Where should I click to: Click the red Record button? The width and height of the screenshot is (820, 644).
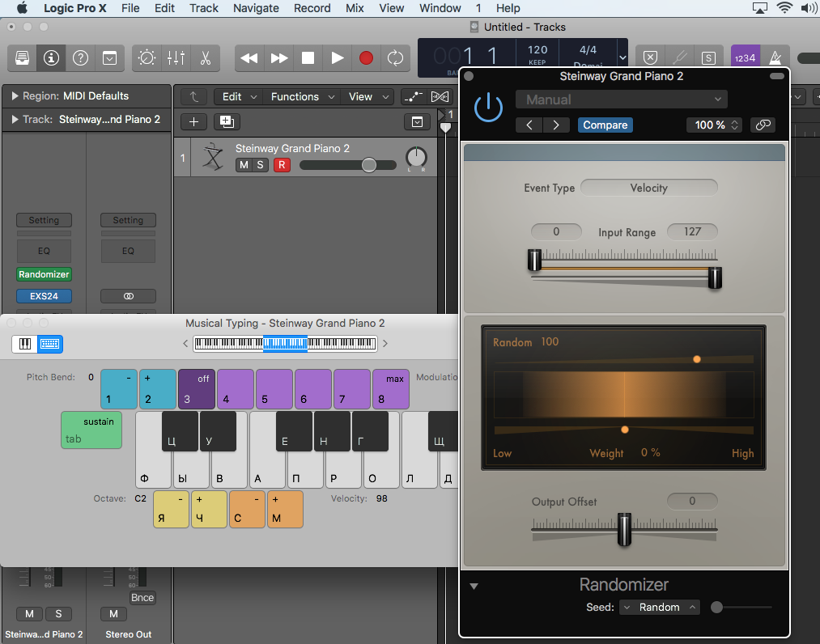point(366,57)
